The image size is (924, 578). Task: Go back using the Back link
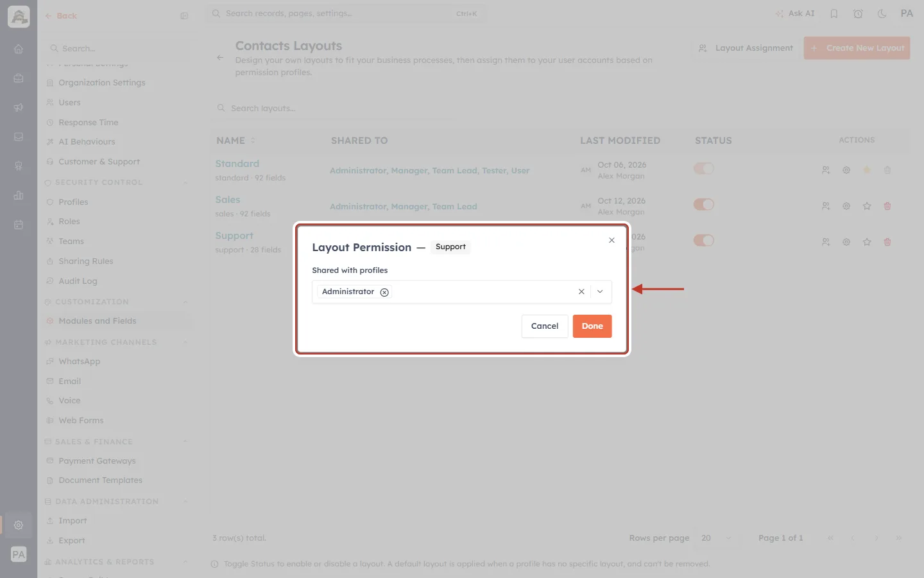(61, 16)
